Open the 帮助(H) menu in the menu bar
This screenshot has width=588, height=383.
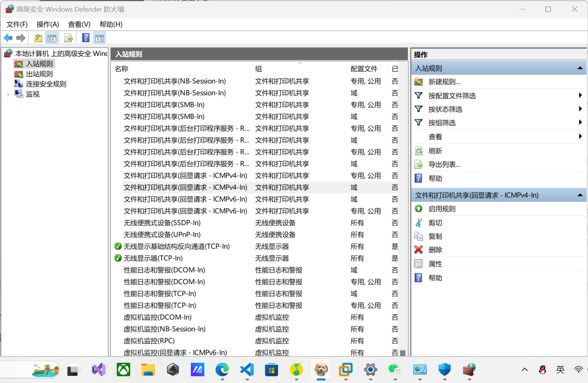pyautogui.click(x=111, y=24)
